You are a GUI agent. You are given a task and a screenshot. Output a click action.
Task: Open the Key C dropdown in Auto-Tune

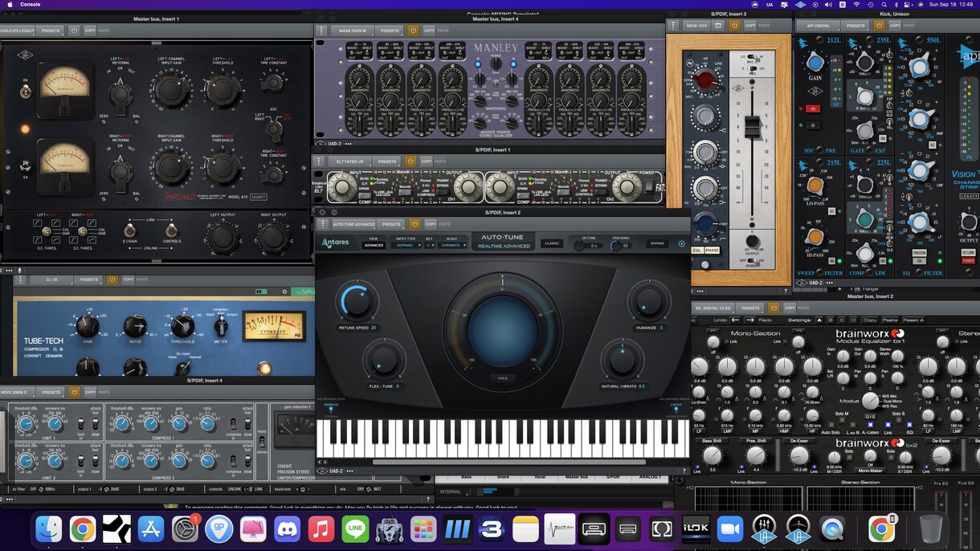(x=431, y=245)
